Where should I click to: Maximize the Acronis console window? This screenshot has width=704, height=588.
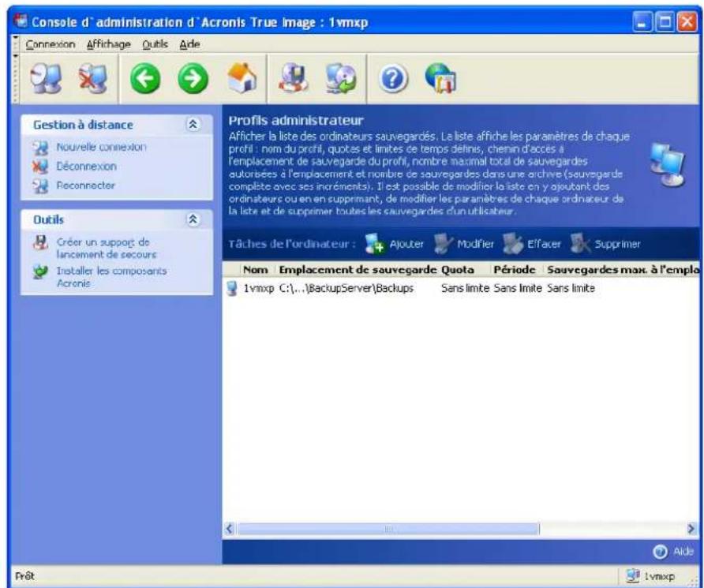pyautogui.click(x=665, y=22)
